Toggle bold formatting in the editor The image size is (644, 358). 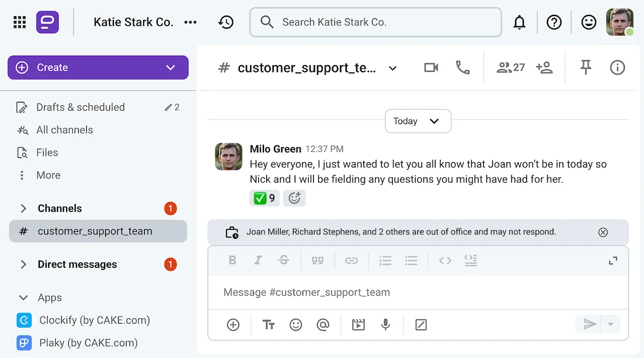click(x=232, y=260)
